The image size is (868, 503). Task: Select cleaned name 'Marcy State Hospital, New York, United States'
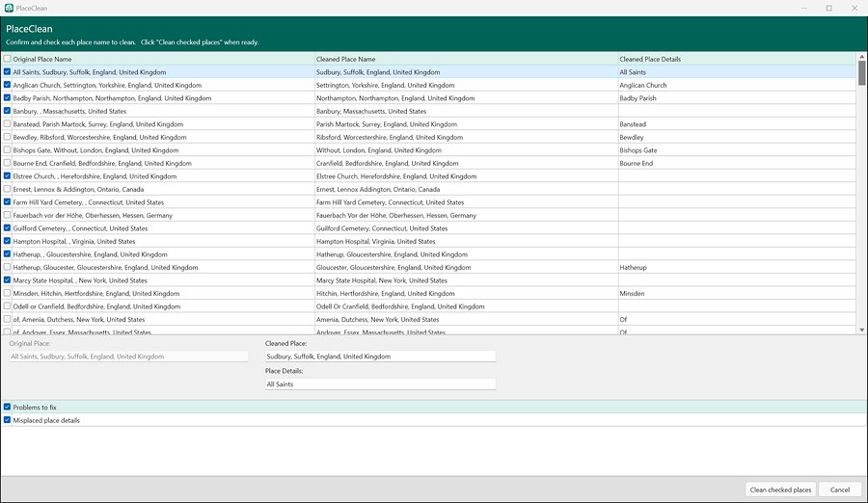pos(381,280)
